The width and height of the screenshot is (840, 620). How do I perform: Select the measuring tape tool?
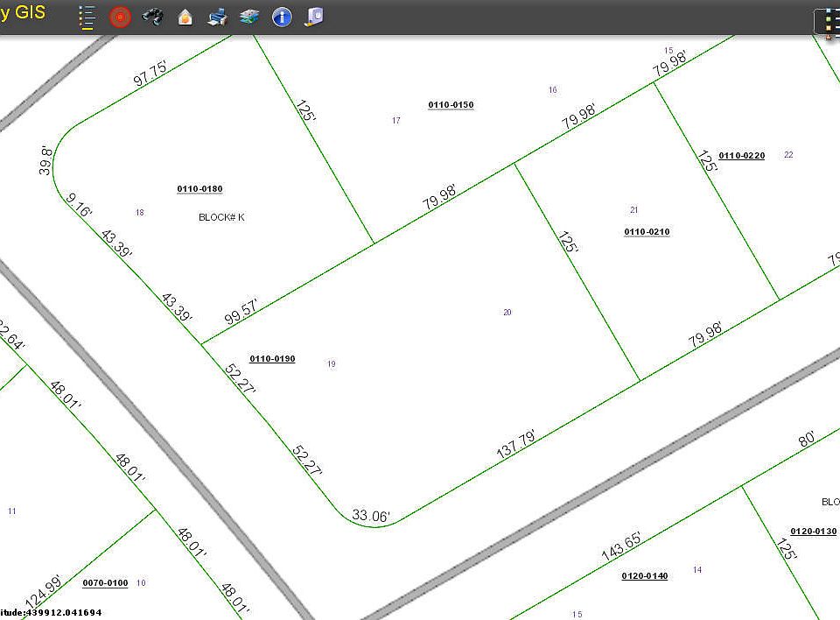tap(314, 18)
